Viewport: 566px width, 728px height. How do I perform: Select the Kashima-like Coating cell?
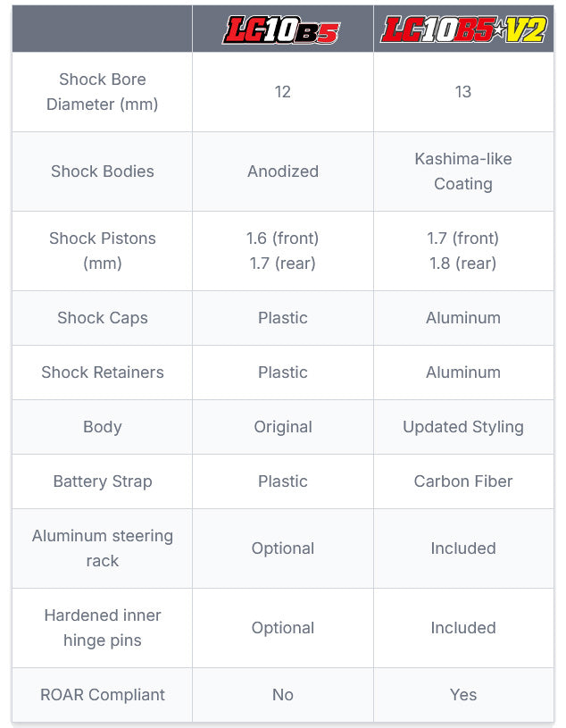point(463,172)
